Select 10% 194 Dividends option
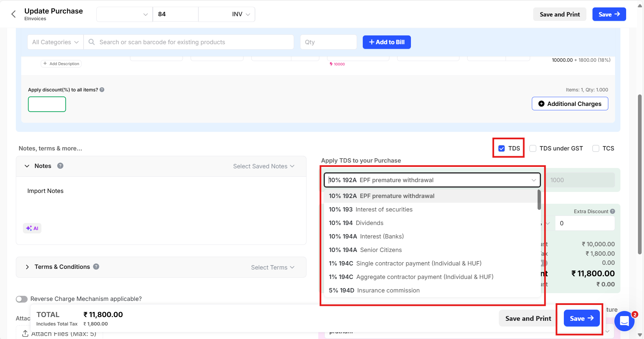Screen dimensions: 644x339 [x=356, y=223]
